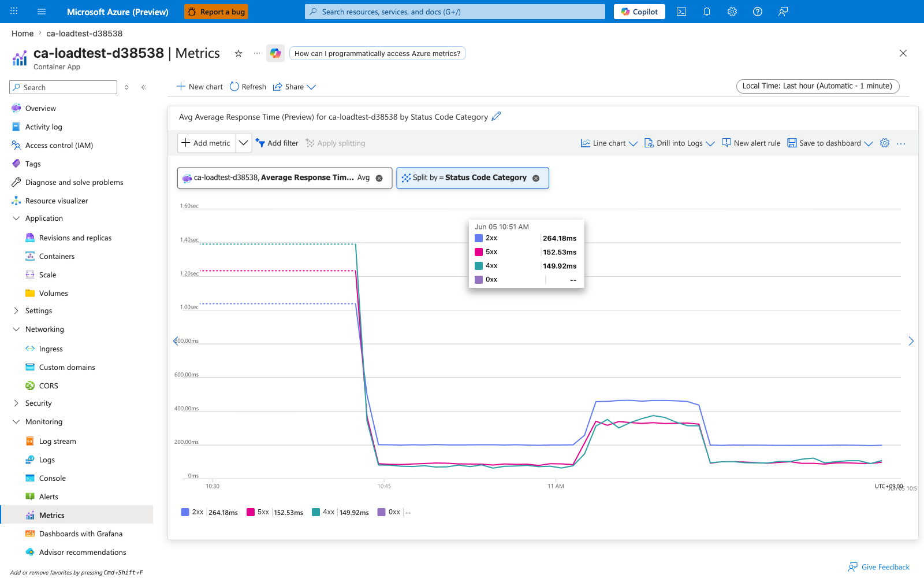Open the Drill into Logs dropdown
924x578 pixels.
point(680,143)
